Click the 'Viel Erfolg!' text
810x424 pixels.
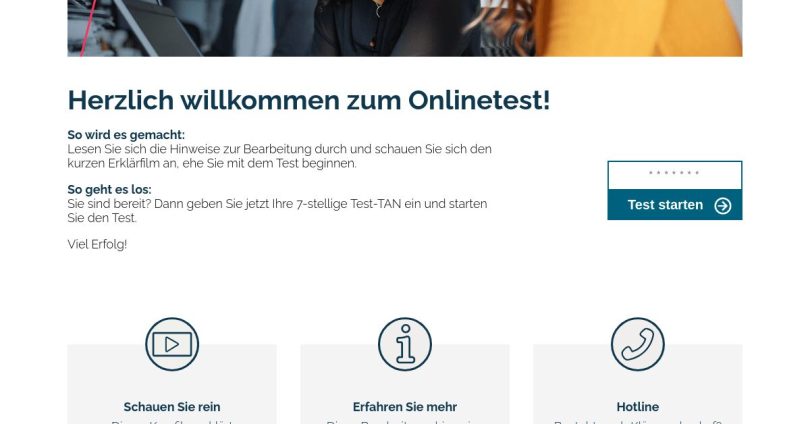[x=97, y=244]
